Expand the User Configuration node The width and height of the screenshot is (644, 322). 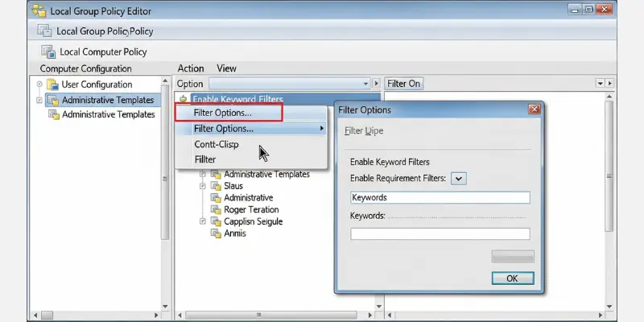(x=39, y=85)
